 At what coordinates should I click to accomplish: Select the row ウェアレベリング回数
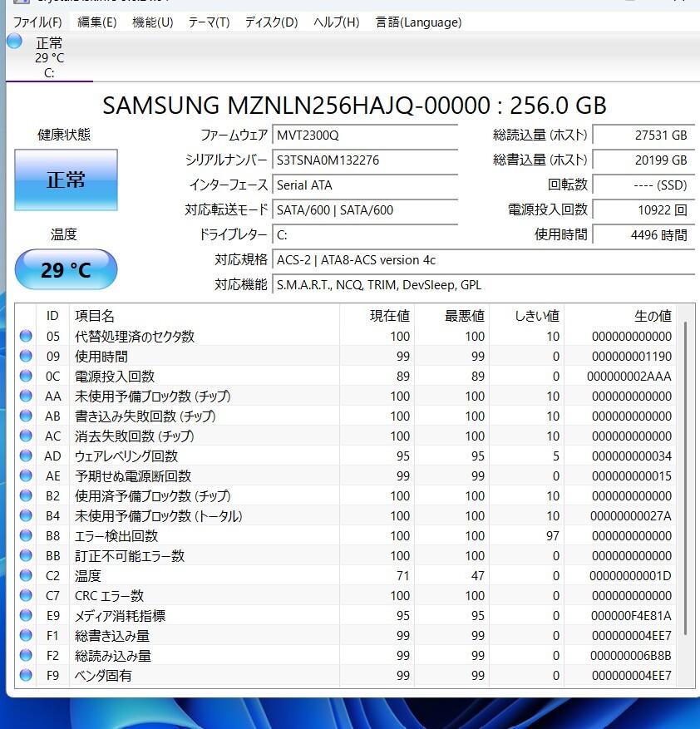(346, 456)
